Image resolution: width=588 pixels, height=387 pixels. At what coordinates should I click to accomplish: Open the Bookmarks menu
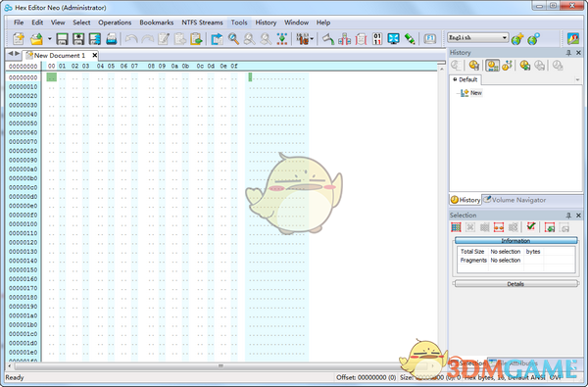click(x=157, y=23)
